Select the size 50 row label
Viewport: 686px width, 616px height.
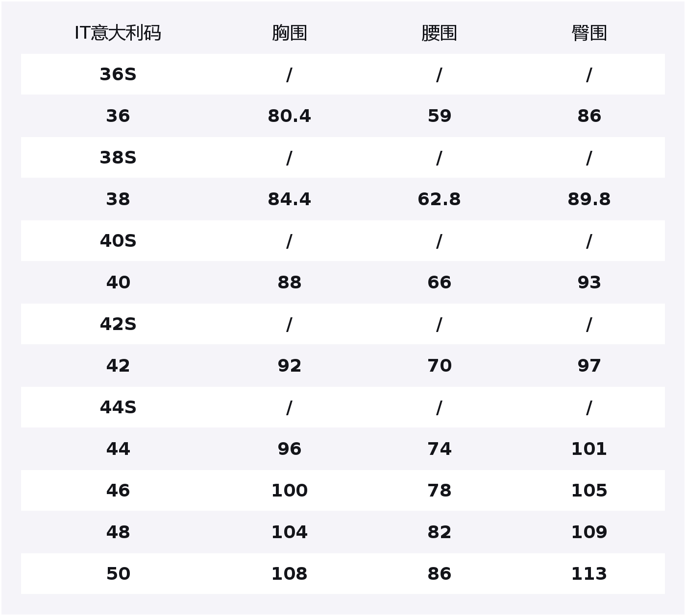[118, 574]
